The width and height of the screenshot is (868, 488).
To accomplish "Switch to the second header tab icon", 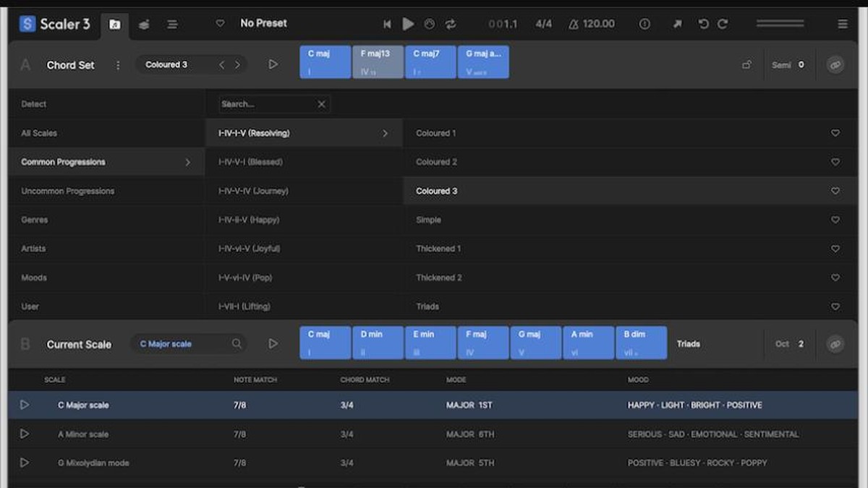I will pyautogui.click(x=144, y=25).
